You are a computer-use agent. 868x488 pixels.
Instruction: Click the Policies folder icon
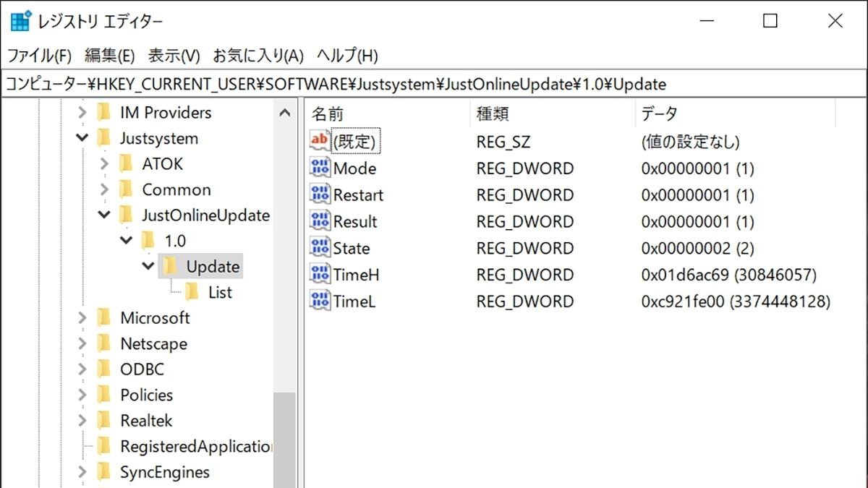coord(104,395)
